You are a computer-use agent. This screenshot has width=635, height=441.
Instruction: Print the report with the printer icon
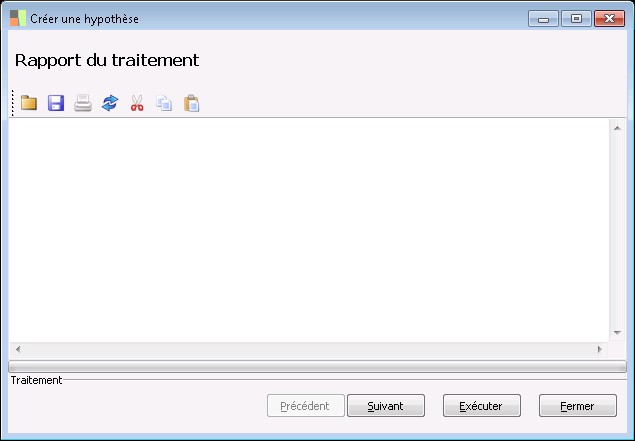[83, 103]
